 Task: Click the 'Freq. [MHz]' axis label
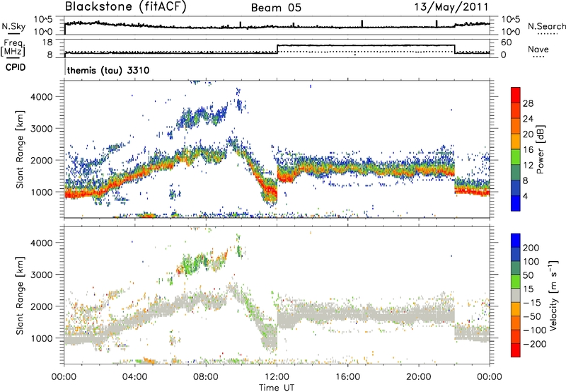coord(13,48)
